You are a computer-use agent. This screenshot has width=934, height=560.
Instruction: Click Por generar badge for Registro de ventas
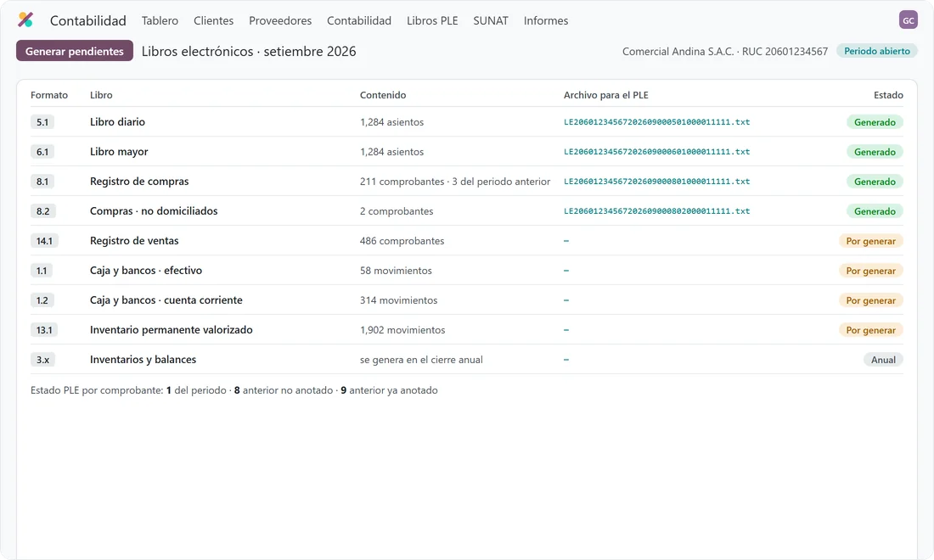click(871, 241)
